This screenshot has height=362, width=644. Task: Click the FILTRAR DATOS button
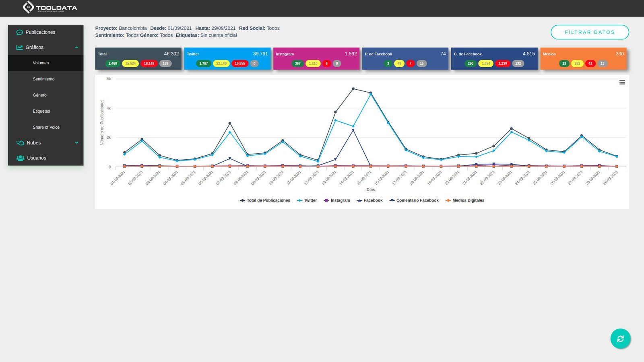(x=590, y=32)
